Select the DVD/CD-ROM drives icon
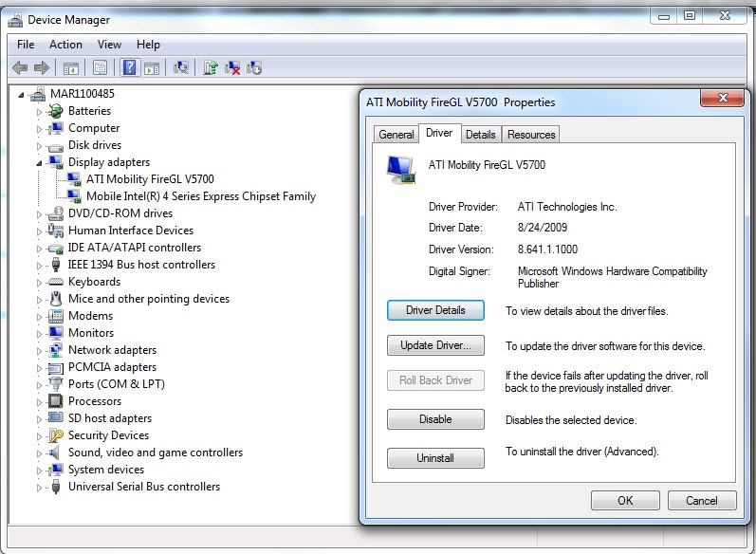 56,213
